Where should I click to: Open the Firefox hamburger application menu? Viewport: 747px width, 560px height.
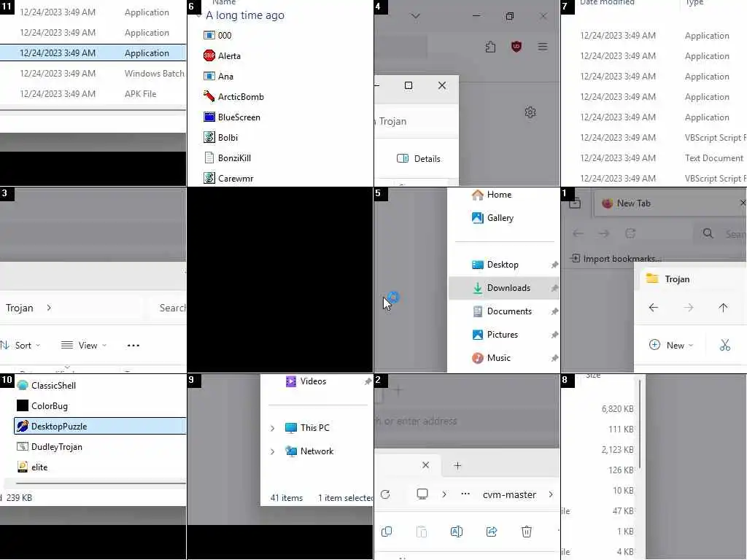click(x=543, y=47)
